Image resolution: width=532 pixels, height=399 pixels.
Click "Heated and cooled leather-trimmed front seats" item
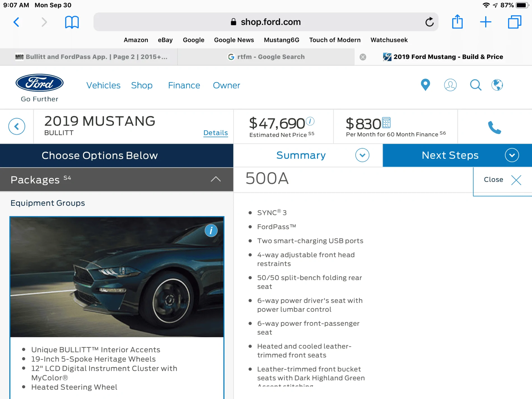(x=304, y=351)
